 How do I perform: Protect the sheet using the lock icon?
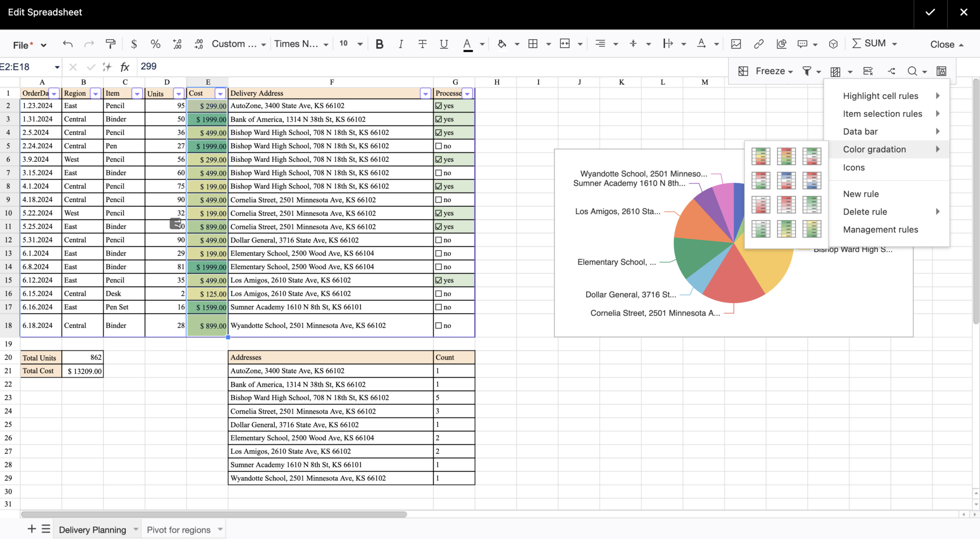[x=940, y=70]
